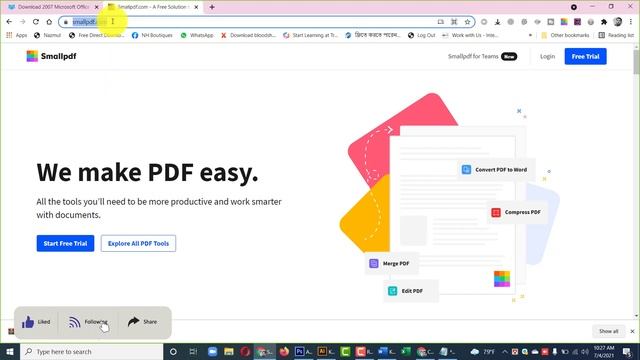Click the red Compress PDF icon
Screen dimensions: 640x360
click(496, 212)
